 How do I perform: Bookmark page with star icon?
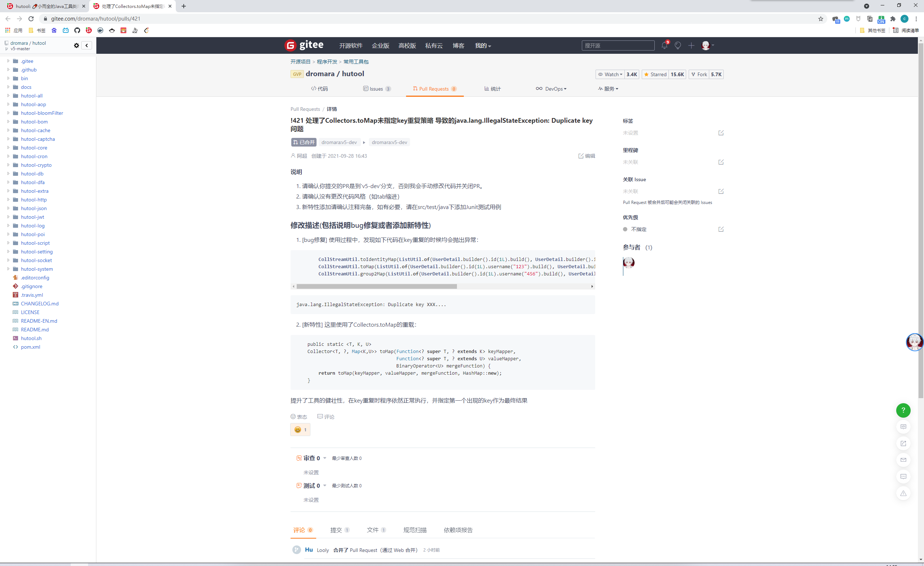(820, 19)
